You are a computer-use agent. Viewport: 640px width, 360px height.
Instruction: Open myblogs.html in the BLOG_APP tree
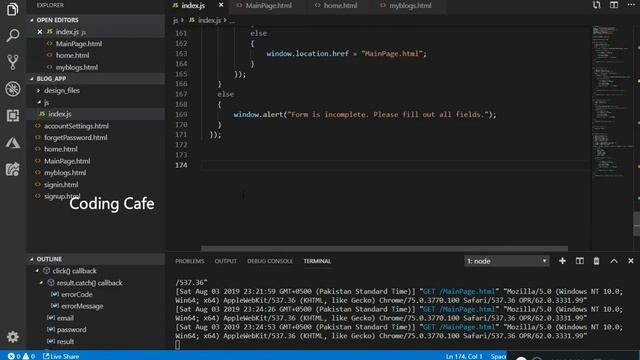[65, 173]
